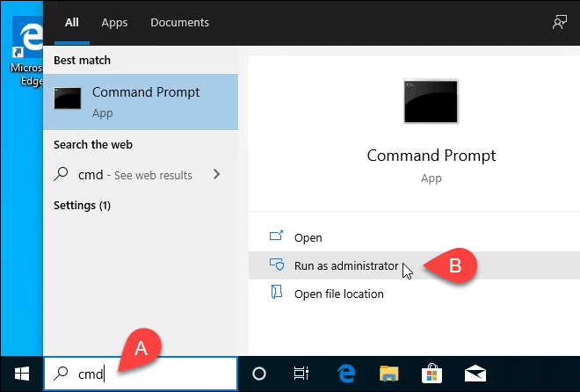Click Open in the Command Prompt panel
The width and height of the screenshot is (580, 392).
tap(308, 237)
